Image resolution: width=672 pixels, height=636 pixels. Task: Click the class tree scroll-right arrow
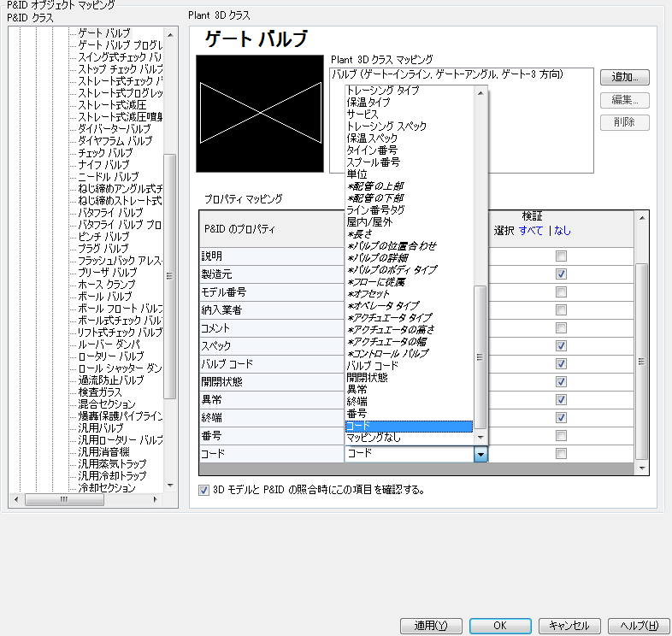pos(155,500)
